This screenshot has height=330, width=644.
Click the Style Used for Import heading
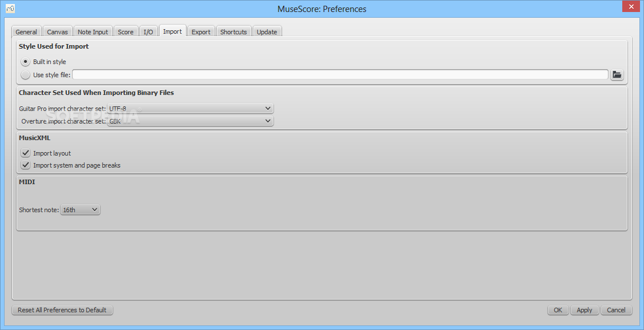click(54, 46)
